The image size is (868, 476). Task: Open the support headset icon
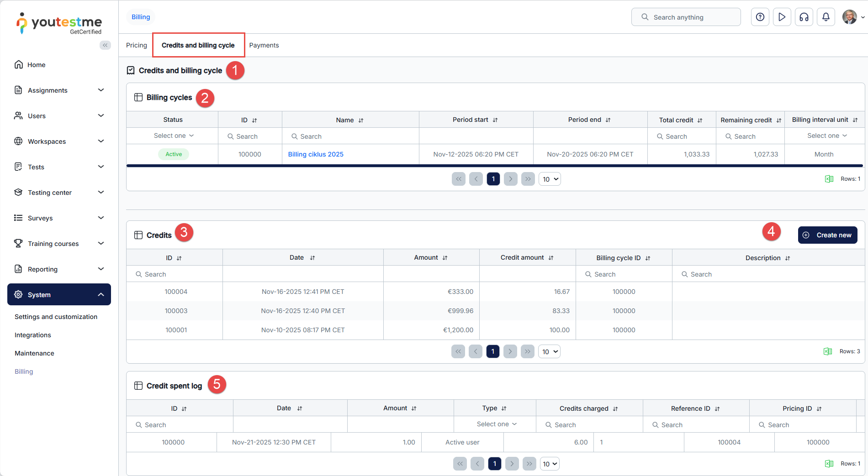coord(804,17)
